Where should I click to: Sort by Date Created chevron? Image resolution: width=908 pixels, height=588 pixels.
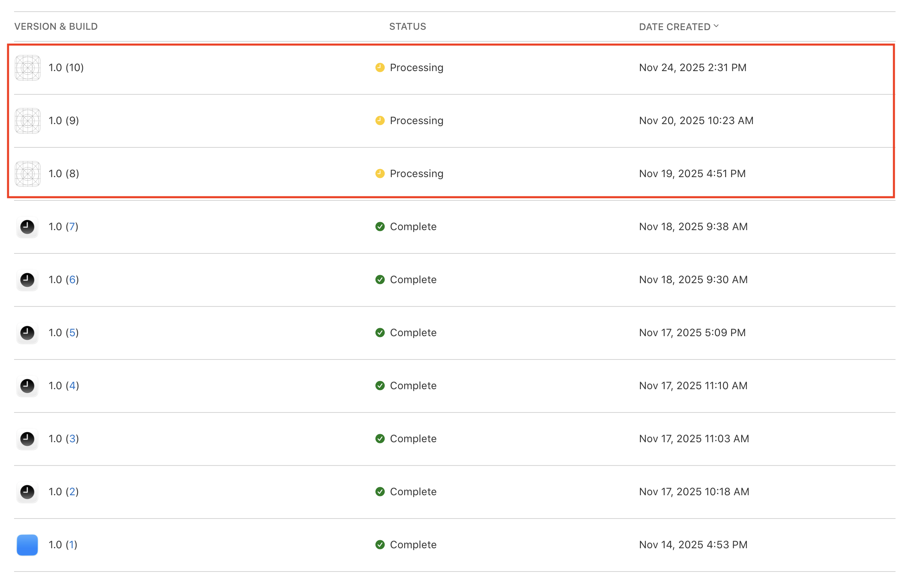(716, 26)
